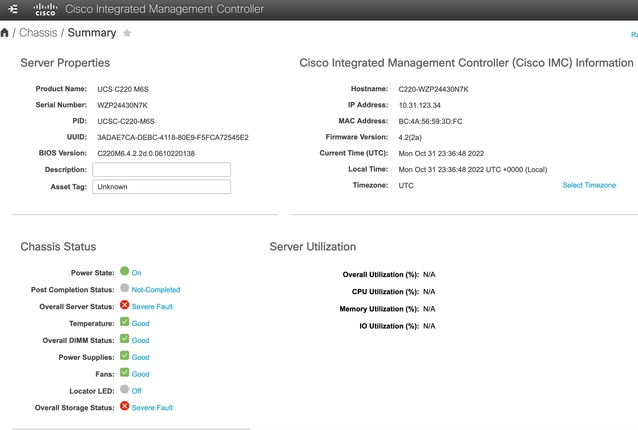The height and width of the screenshot is (430, 638).
Task: Select MAC address BC:4A:56:59:3D:FC
Action: coord(430,121)
